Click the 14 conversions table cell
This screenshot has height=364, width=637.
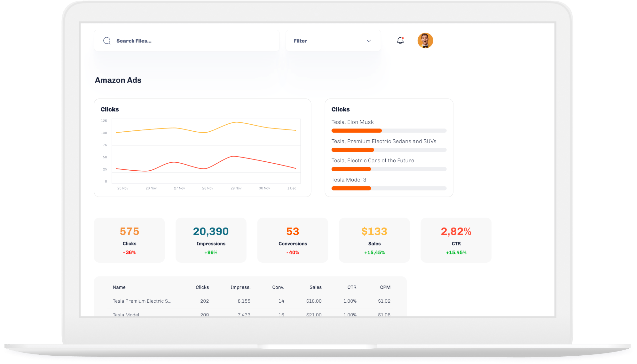pyautogui.click(x=281, y=301)
